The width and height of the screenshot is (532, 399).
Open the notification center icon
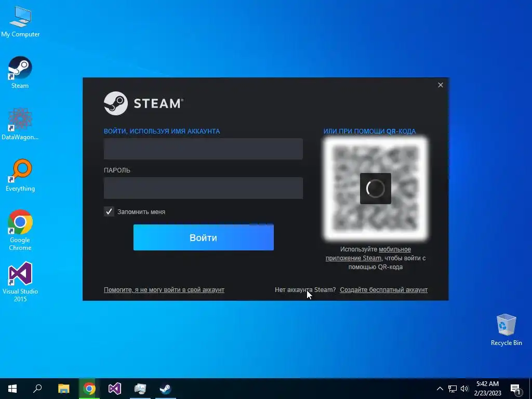(x=515, y=389)
